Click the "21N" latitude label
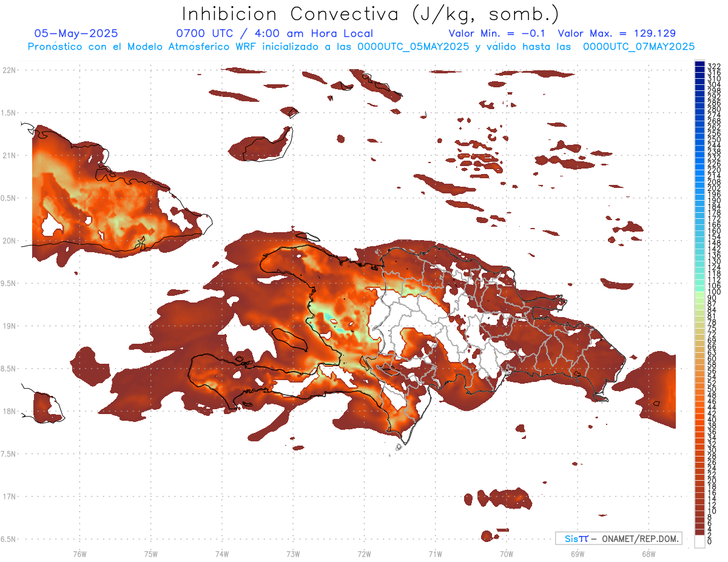Viewport: 728px width, 562px height. [8, 155]
